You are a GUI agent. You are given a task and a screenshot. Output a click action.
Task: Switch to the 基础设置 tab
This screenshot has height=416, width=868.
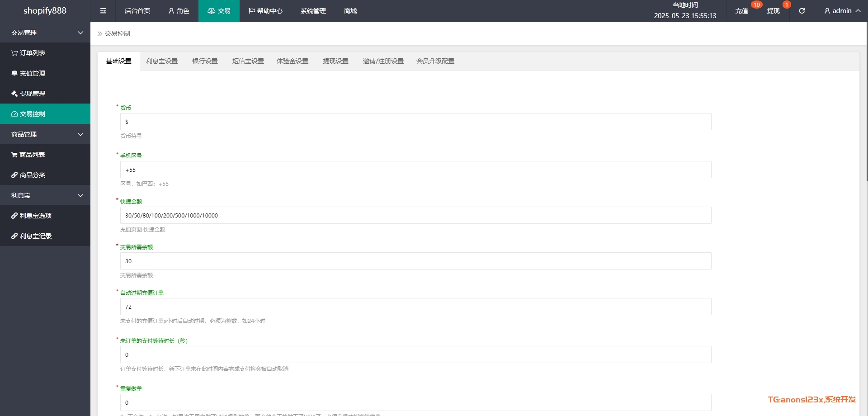point(119,61)
